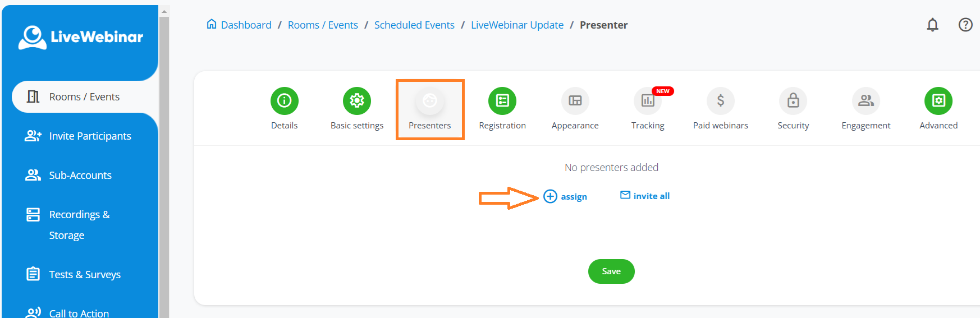Open the Advanced step icon
Screen dimensions: 980x318
(938, 101)
